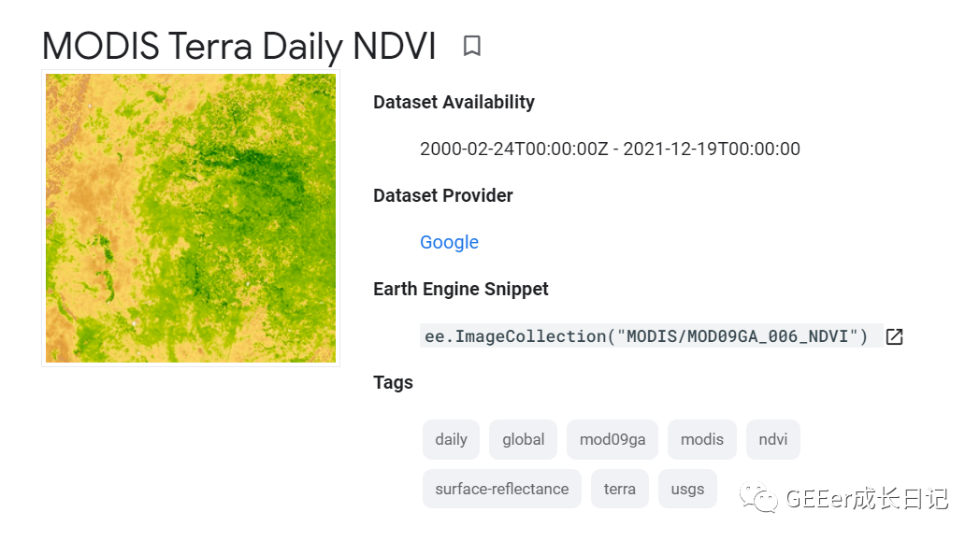
Task: Open the Google provider link
Action: (449, 242)
